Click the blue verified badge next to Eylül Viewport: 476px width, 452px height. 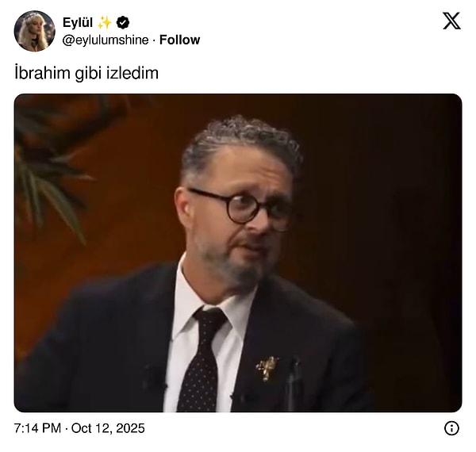coord(123,23)
